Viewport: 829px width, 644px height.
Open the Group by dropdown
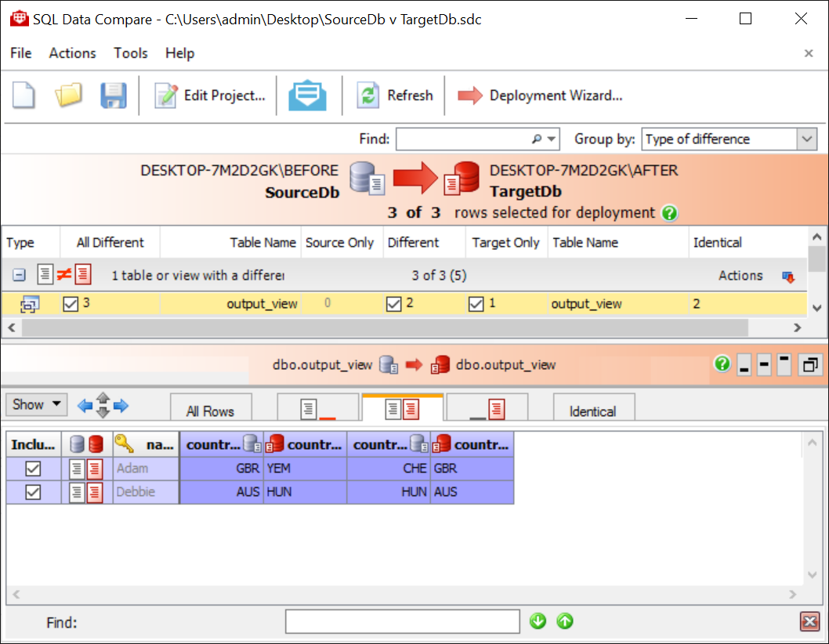coord(729,139)
